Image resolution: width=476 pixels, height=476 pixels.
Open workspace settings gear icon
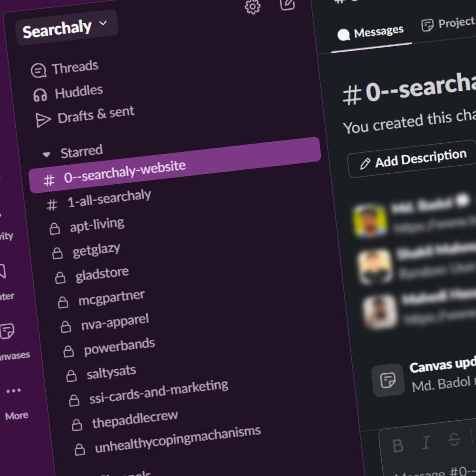[252, 6]
